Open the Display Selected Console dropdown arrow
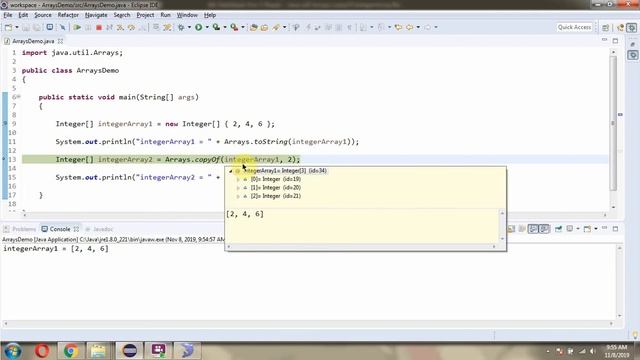 point(578,229)
